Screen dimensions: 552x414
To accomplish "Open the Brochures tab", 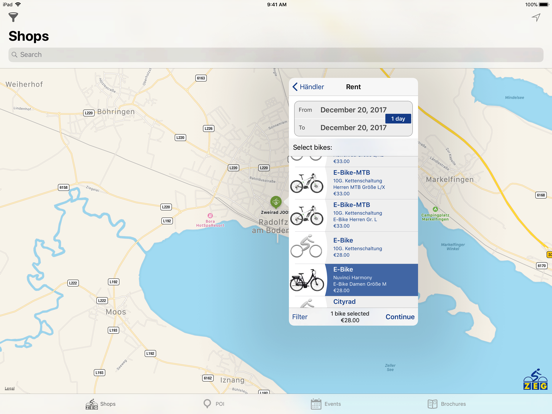I will pyautogui.click(x=446, y=404).
